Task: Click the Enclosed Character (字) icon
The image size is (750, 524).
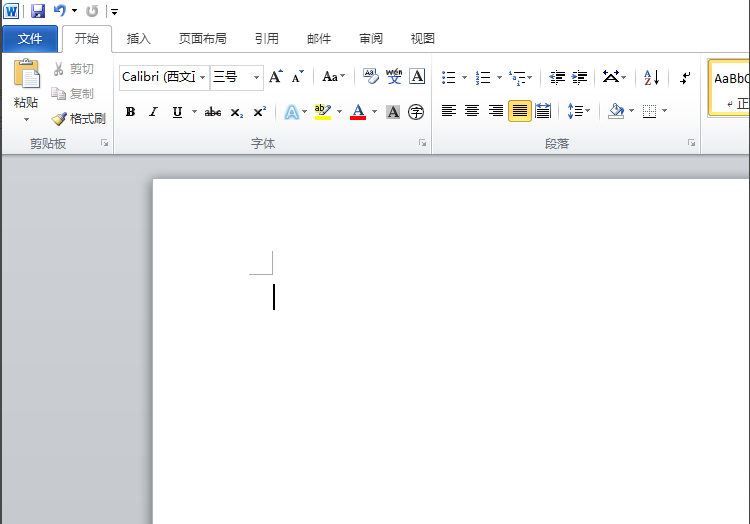Action: 416,112
